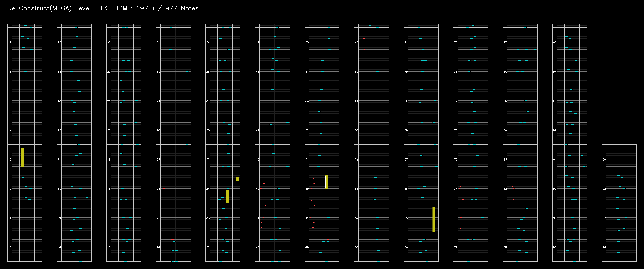This screenshot has height=269, width=644.
Task: Click measure number 56 label
Action: tap(357, 247)
